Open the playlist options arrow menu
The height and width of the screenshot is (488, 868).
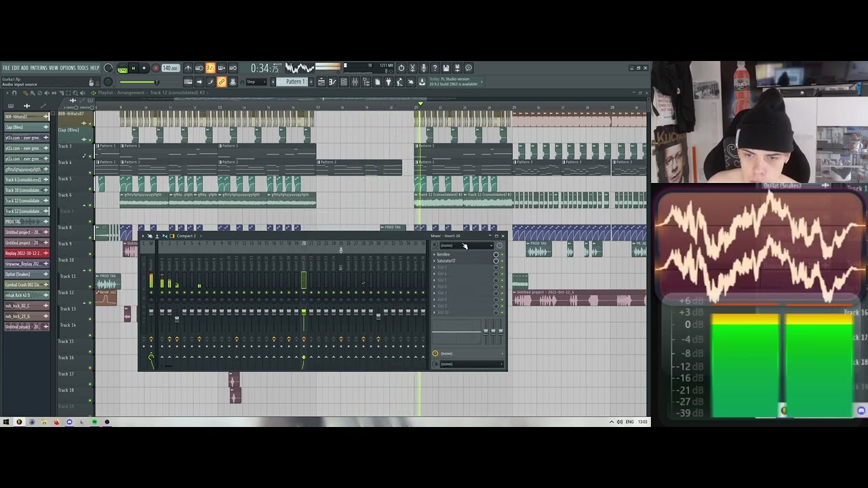[7, 93]
